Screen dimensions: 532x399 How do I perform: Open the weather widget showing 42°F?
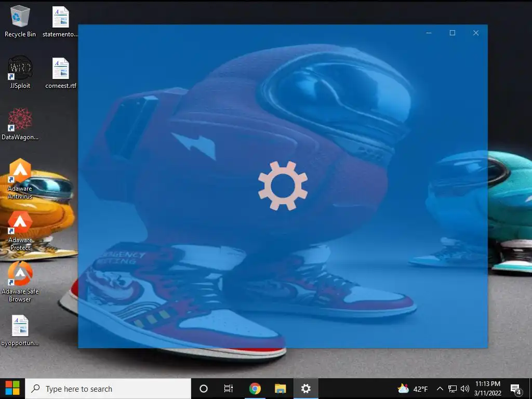point(413,389)
